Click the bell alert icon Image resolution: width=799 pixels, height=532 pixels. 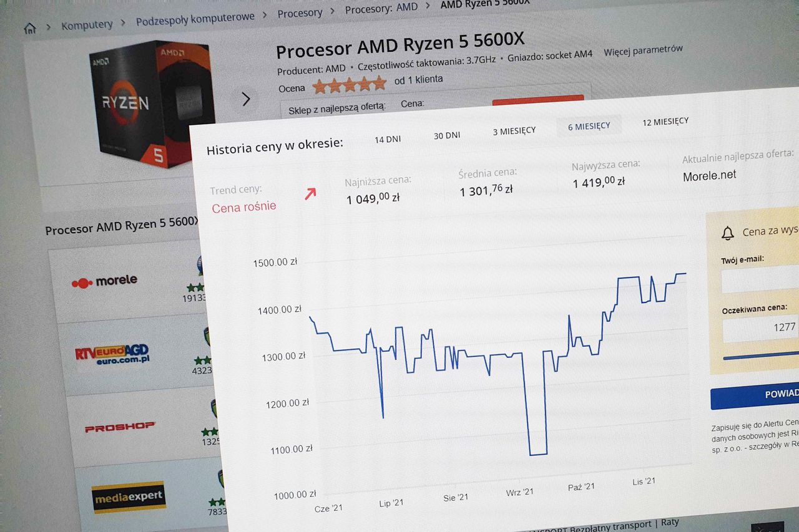pos(727,233)
